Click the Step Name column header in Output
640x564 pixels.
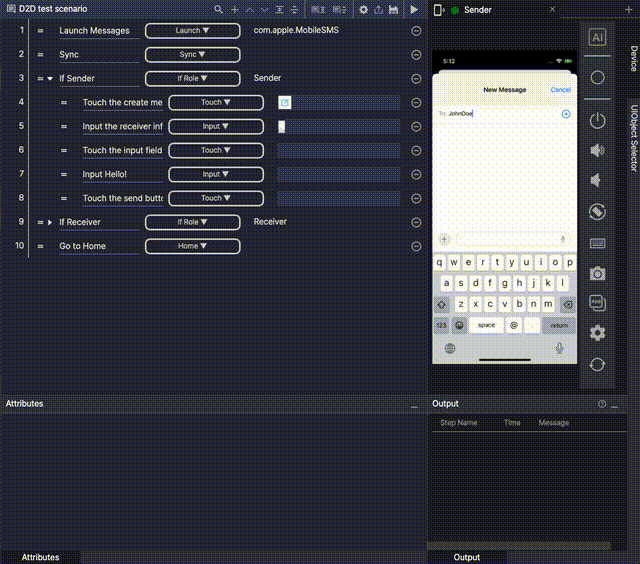coord(459,423)
